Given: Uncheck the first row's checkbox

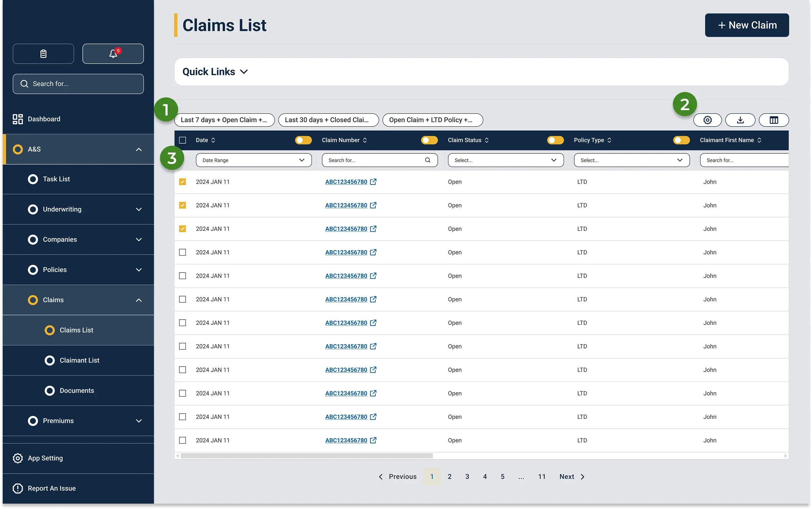Looking at the screenshot, I should (x=182, y=182).
